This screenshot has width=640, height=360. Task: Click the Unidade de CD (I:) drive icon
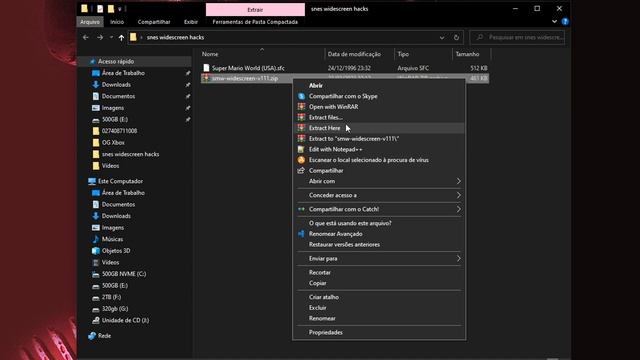pyautogui.click(x=96, y=320)
